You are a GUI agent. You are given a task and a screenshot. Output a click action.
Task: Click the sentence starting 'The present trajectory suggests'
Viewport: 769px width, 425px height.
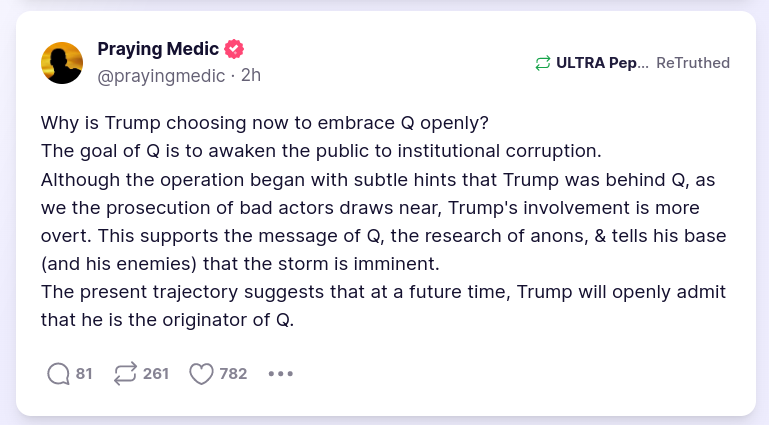[x=382, y=293]
